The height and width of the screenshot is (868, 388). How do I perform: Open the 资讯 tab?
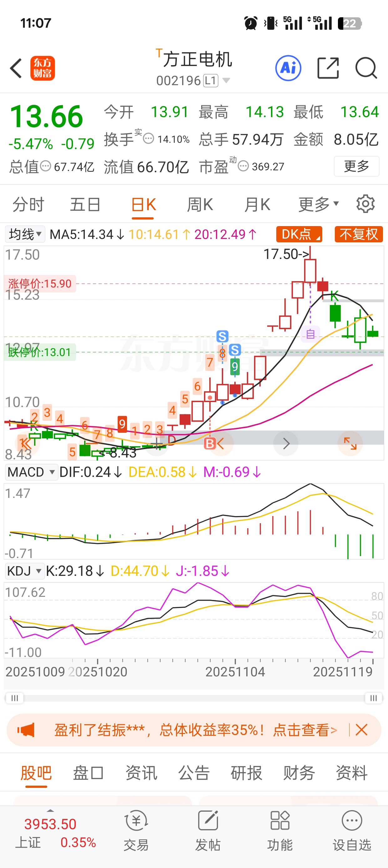(141, 772)
